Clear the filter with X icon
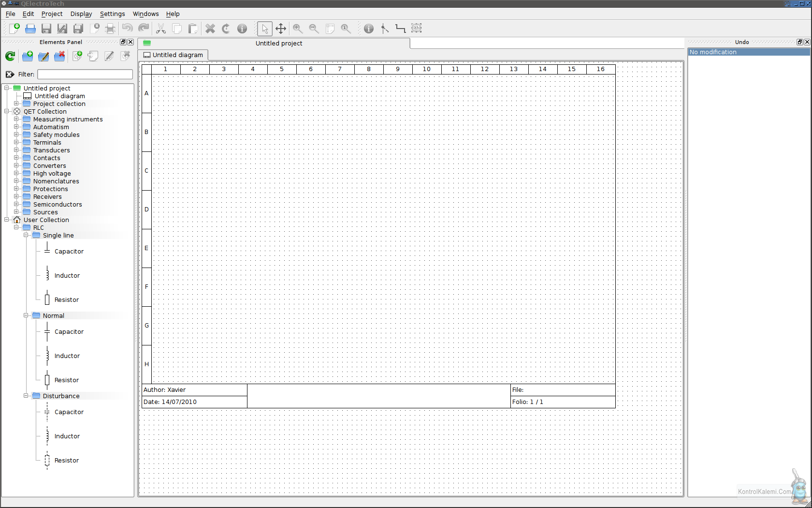The height and width of the screenshot is (508, 812). 10,74
